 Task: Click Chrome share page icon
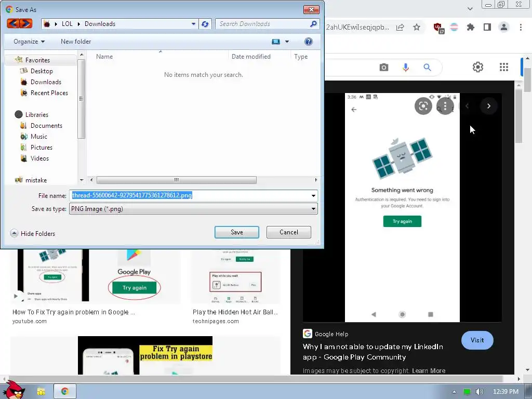[400, 27]
